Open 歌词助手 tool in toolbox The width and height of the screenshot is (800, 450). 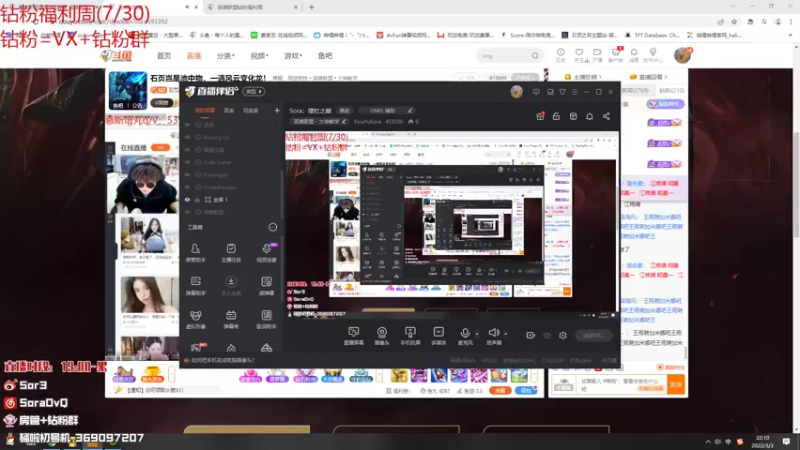266,319
